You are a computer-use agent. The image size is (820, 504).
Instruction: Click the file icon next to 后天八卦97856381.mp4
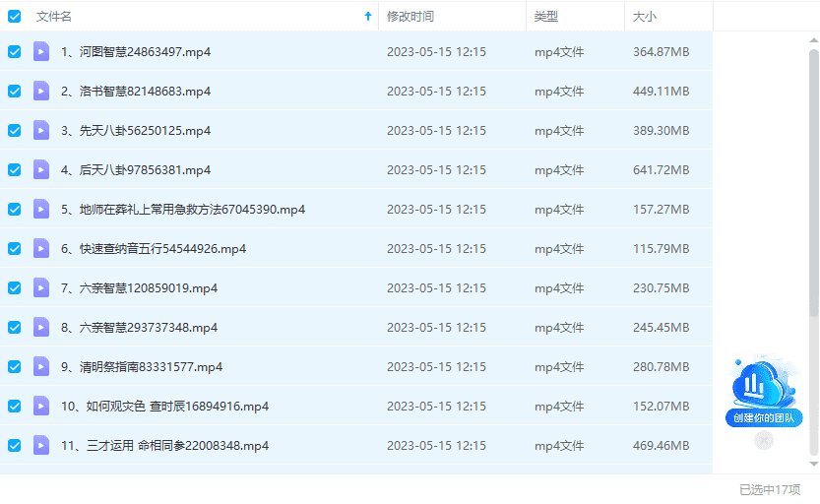click(x=41, y=169)
